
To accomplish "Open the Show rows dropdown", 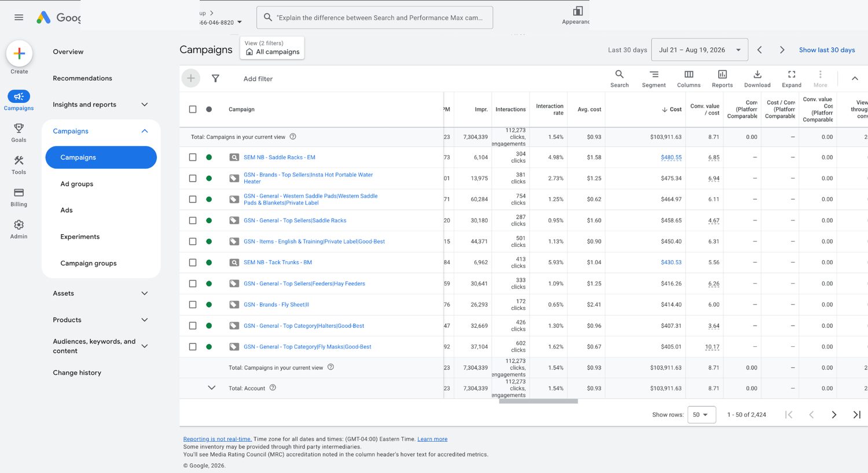I will tap(701, 415).
